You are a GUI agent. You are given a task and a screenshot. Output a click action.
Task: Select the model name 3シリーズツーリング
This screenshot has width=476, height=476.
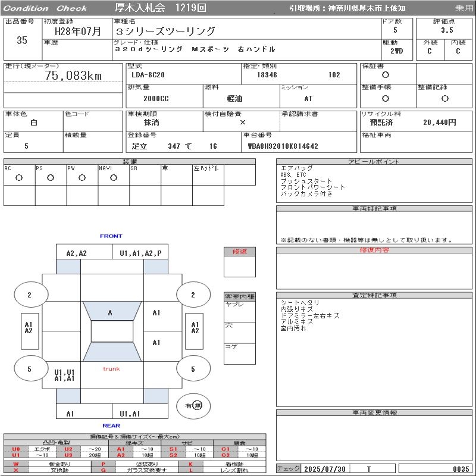165,31
